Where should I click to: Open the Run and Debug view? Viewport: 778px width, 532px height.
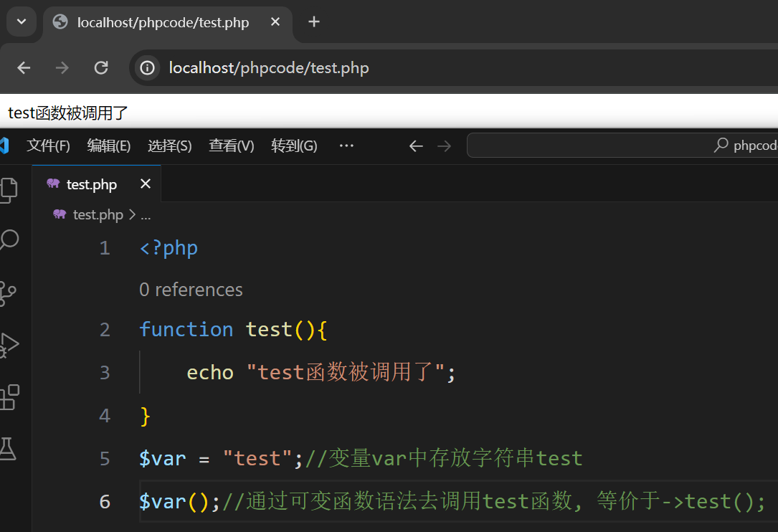[7, 344]
